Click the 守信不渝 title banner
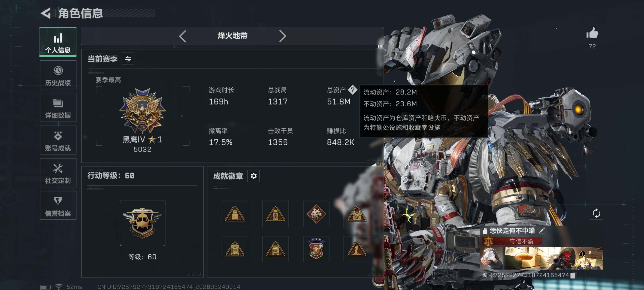Viewport: 644px width, 290px height. pyautogui.click(x=512, y=241)
